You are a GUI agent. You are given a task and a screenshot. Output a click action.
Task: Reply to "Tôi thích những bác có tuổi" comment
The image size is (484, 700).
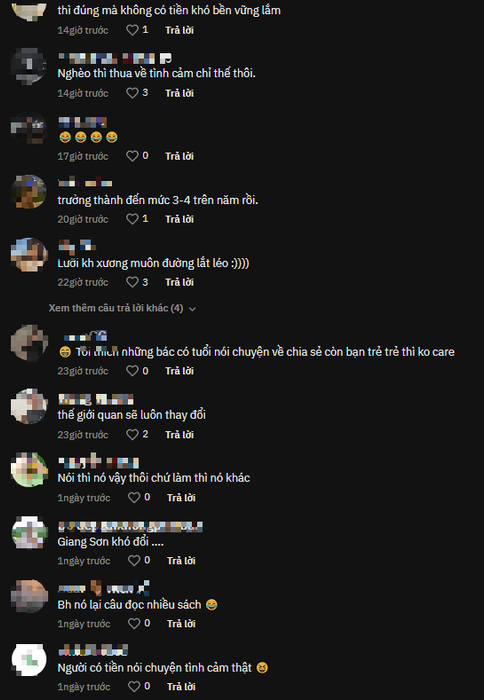pos(179,371)
